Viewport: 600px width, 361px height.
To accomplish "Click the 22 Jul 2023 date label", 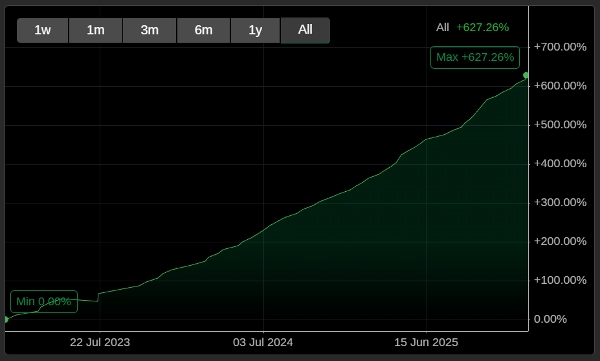I will pos(100,342).
